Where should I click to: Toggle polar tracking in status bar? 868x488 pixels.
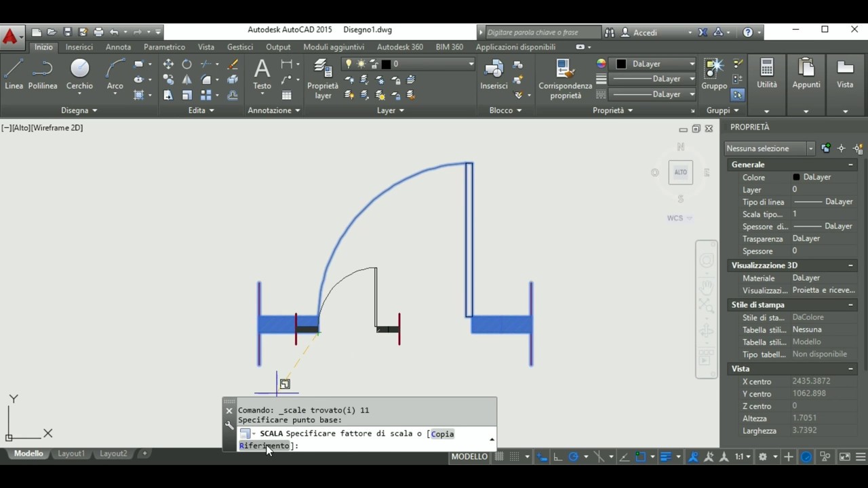[574, 457]
